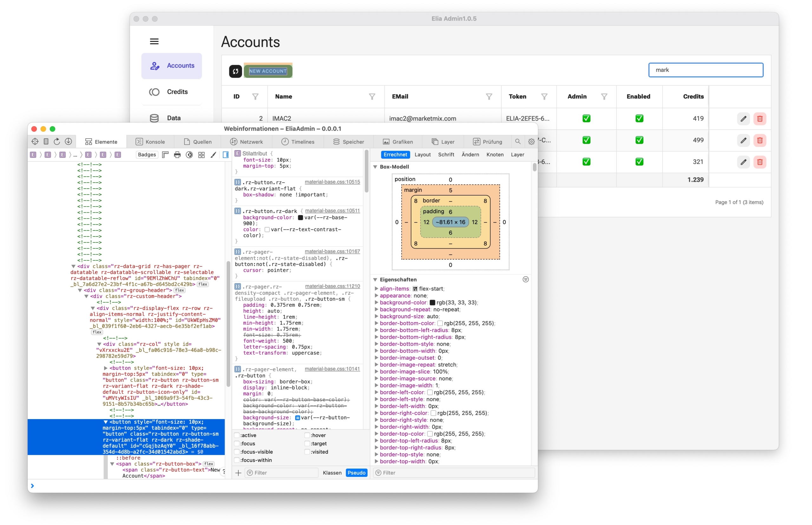812x525 pixels.
Task: Delete the account row with 419 credits
Action: pos(759,119)
